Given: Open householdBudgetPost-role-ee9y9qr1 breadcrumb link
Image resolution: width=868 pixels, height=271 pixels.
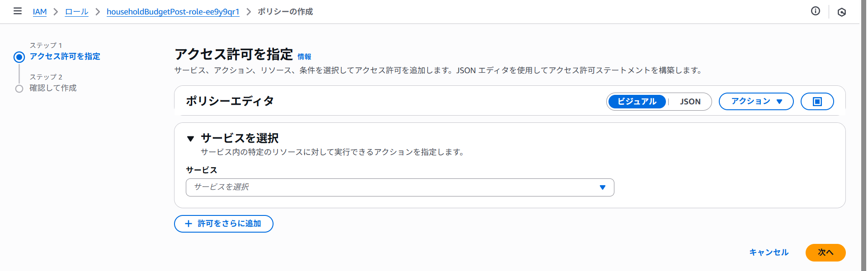Looking at the screenshot, I should [173, 12].
